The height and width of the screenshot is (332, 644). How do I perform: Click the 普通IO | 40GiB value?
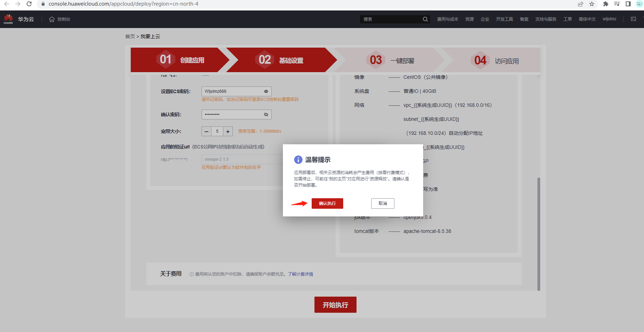(x=420, y=91)
